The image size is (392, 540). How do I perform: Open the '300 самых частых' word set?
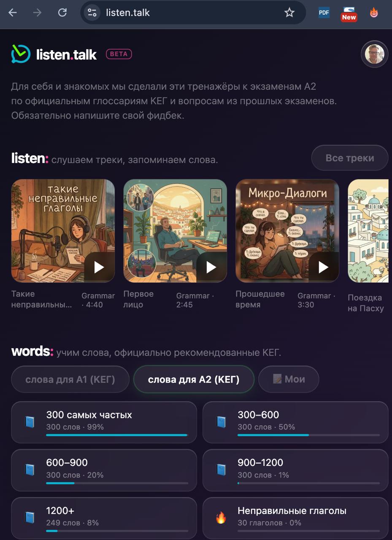(104, 422)
